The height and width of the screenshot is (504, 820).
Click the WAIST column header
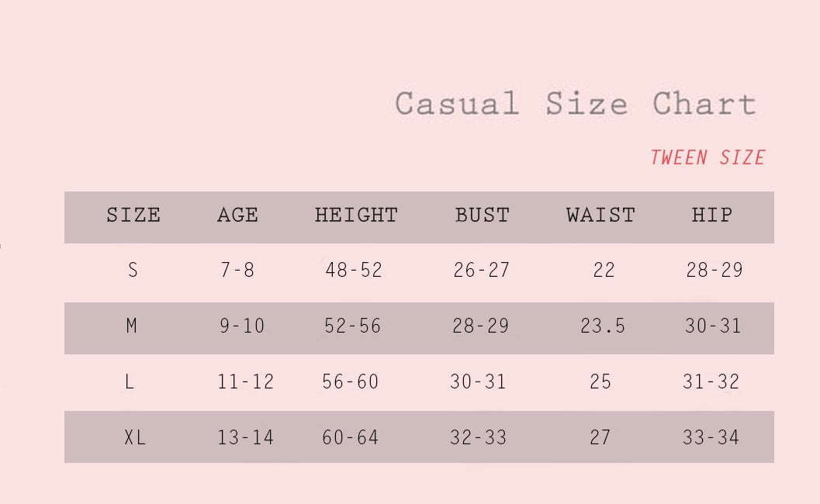pos(601,215)
